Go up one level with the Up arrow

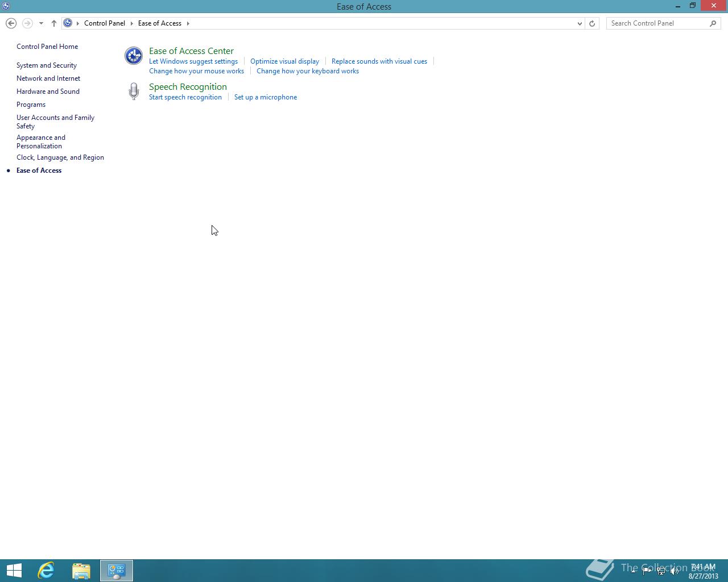click(54, 23)
